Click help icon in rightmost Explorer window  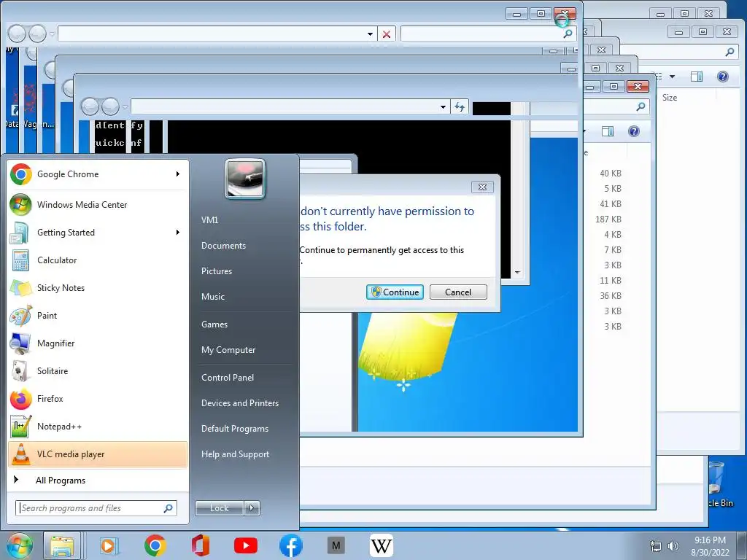point(722,77)
